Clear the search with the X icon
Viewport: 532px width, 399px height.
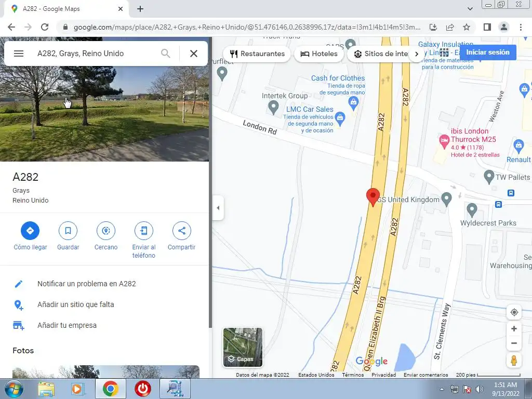[x=194, y=54]
